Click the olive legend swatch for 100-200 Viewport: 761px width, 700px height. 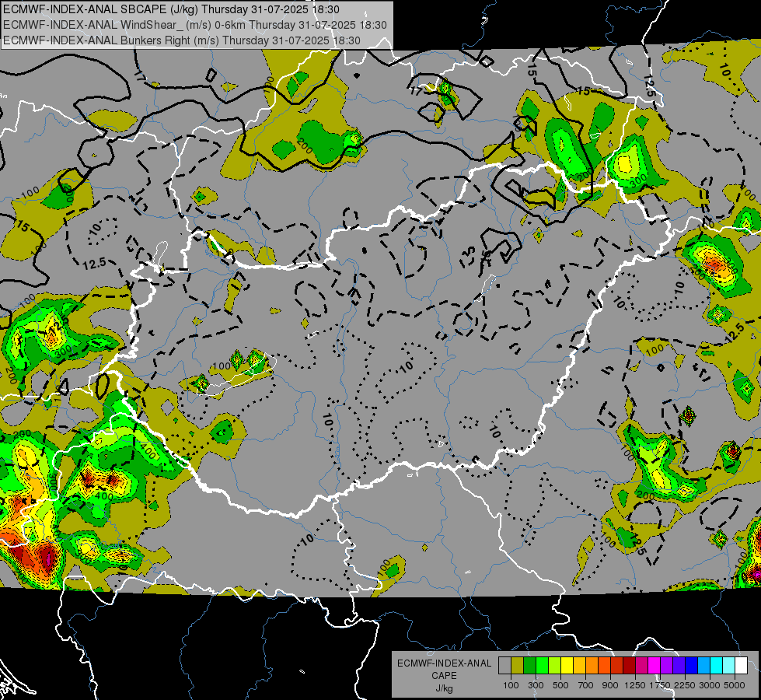[x=518, y=665]
